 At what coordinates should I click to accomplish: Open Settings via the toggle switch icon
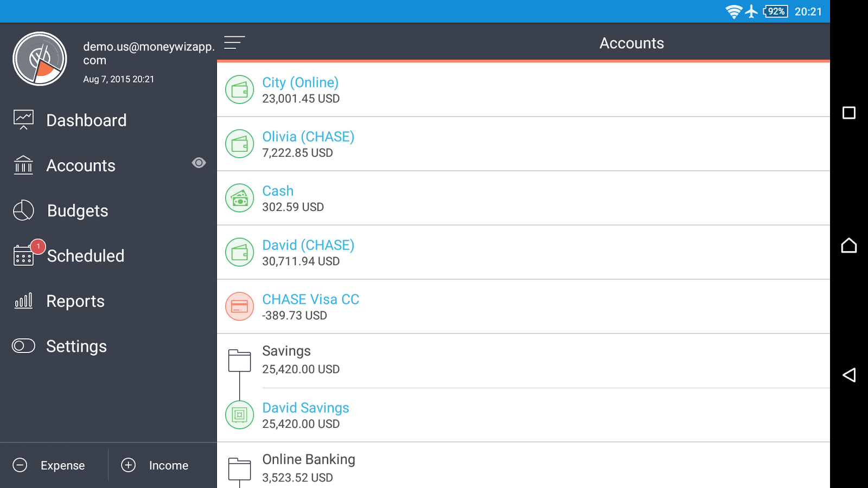[x=23, y=346]
